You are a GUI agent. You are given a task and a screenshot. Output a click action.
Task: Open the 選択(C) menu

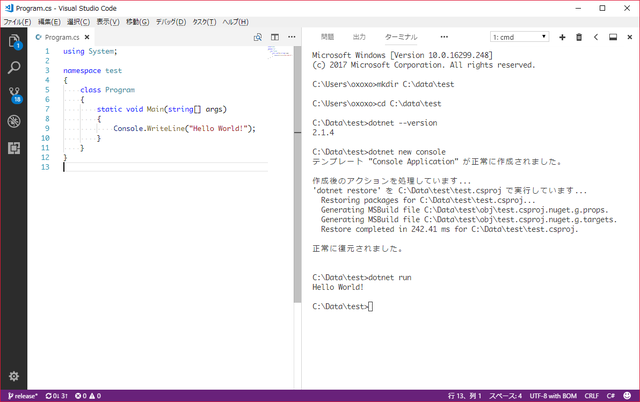tap(78, 22)
